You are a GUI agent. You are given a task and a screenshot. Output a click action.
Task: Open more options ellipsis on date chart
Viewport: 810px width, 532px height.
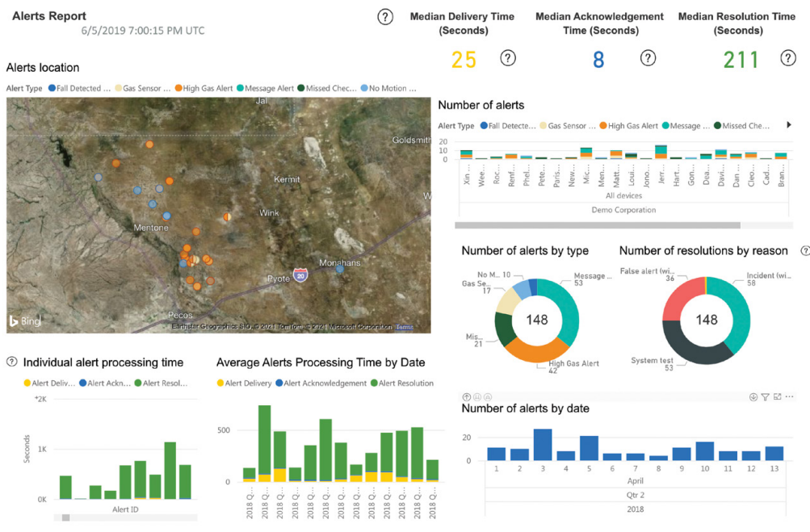click(x=789, y=397)
